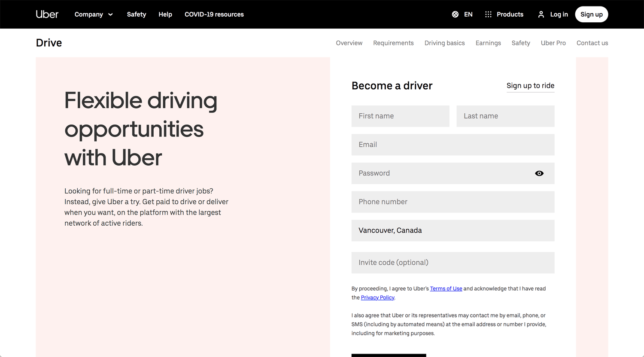Open the Vancouver, Canada city selector
This screenshot has width=644, height=357.
[453, 230]
